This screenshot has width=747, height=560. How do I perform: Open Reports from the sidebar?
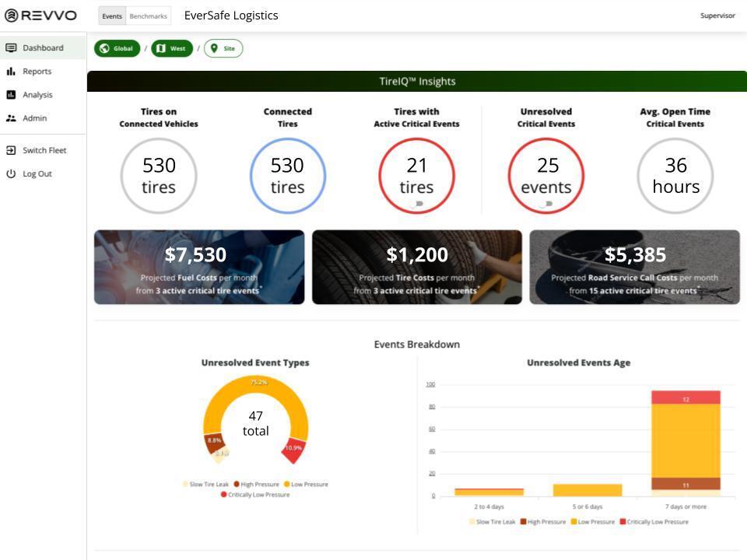(x=37, y=72)
